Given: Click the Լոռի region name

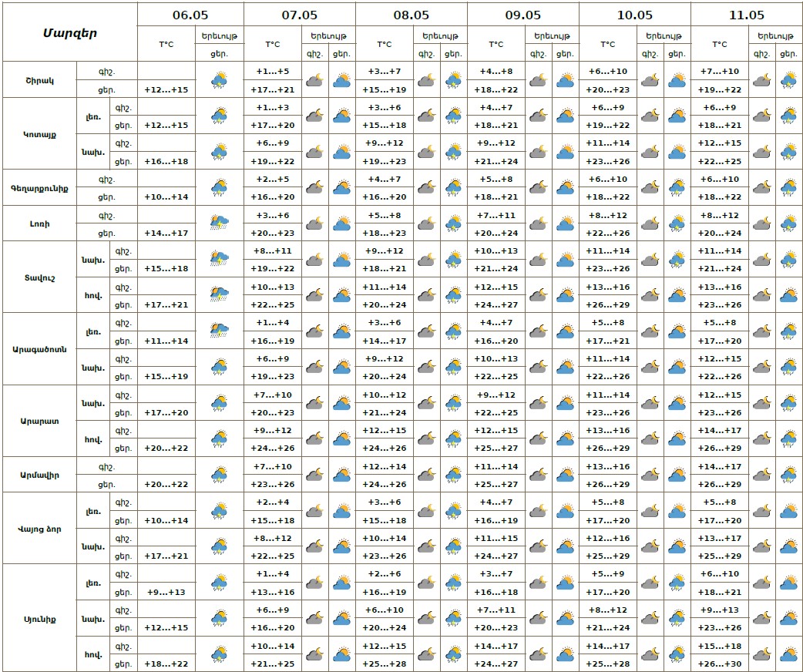Looking at the screenshot, I should 39,223.
